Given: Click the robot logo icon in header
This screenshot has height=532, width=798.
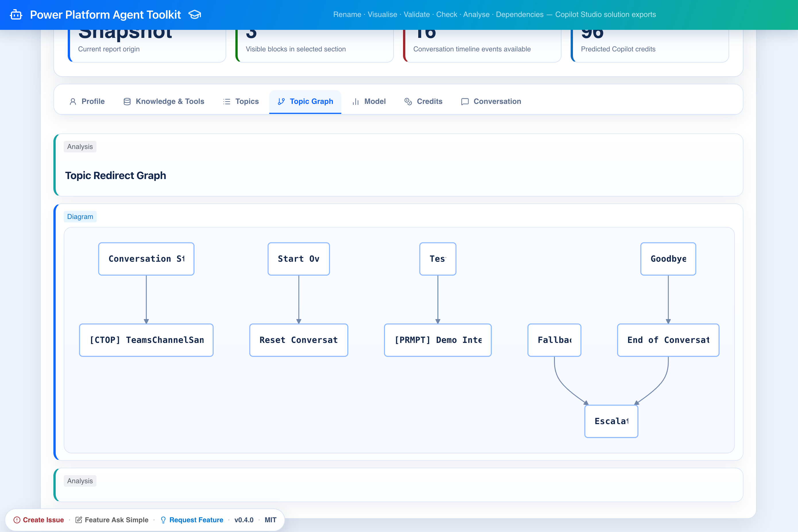Looking at the screenshot, I should tap(16, 15).
